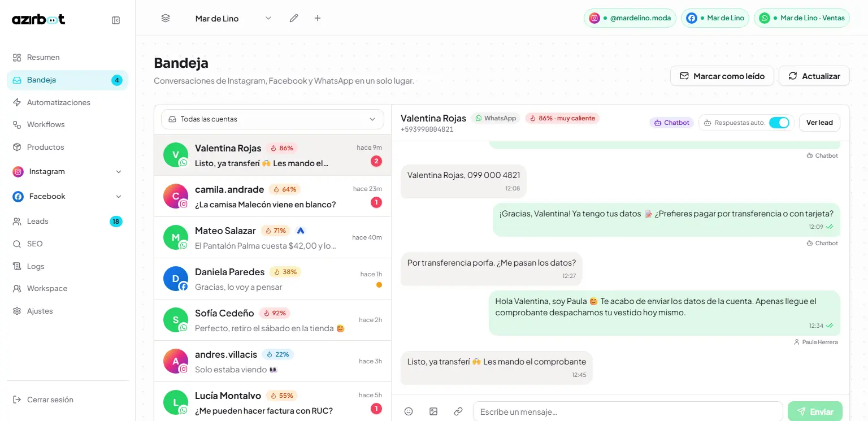This screenshot has width=868, height=421.
Task: Open Workflows in the sidebar
Action: [x=68, y=124]
